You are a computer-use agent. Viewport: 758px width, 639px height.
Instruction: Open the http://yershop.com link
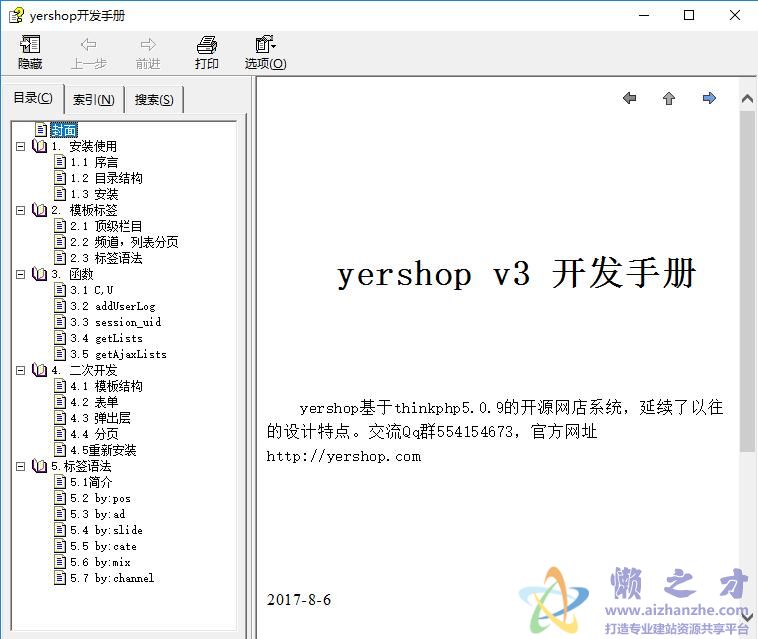point(344,456)
